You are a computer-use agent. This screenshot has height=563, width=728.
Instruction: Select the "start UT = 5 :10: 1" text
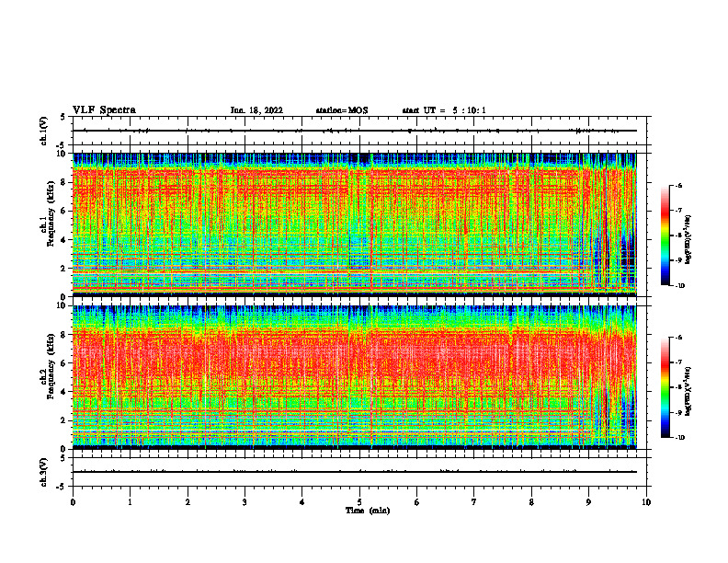[444, 110]
